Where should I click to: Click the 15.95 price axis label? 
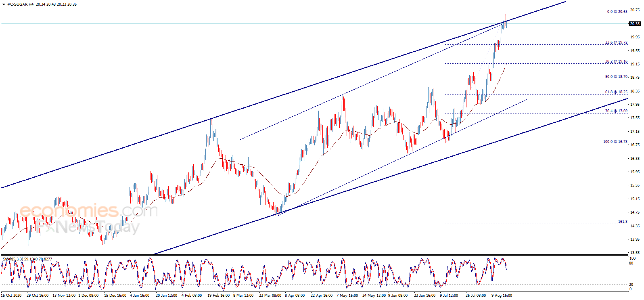[635, 172]
